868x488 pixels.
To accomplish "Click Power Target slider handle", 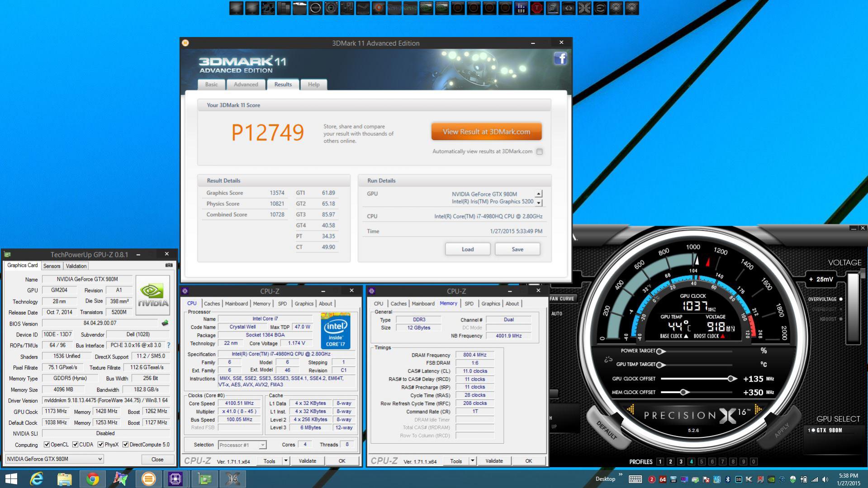I will (660, 351).
